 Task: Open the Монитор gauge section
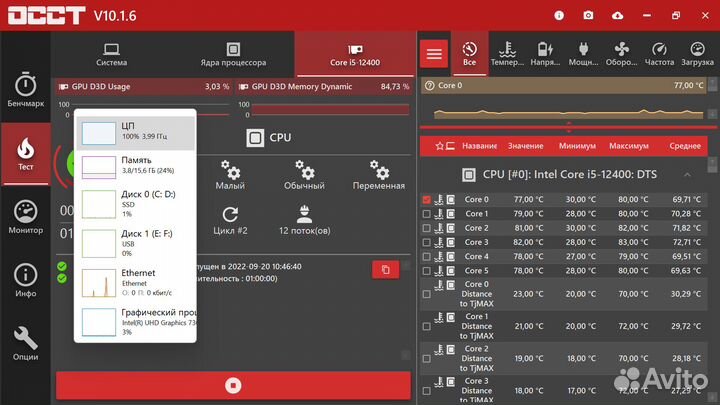pyautogui.click(x=26, y=217)
